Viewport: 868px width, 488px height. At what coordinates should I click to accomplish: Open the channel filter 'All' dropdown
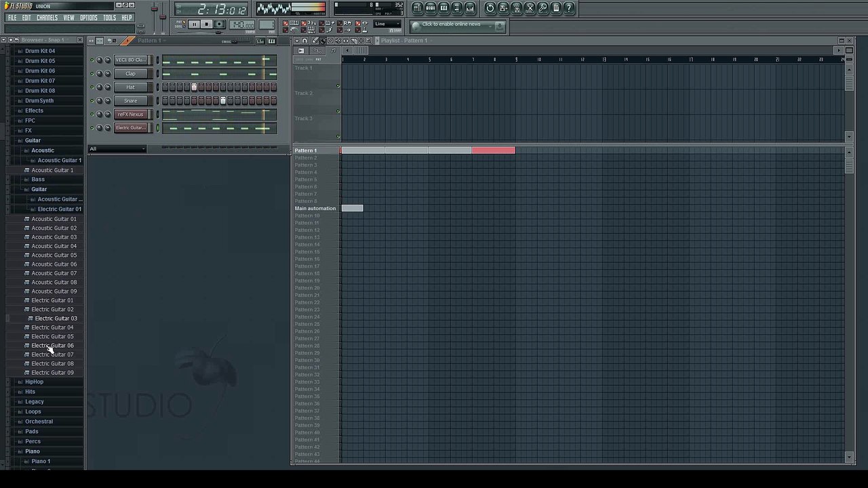[x=117, y=148]
